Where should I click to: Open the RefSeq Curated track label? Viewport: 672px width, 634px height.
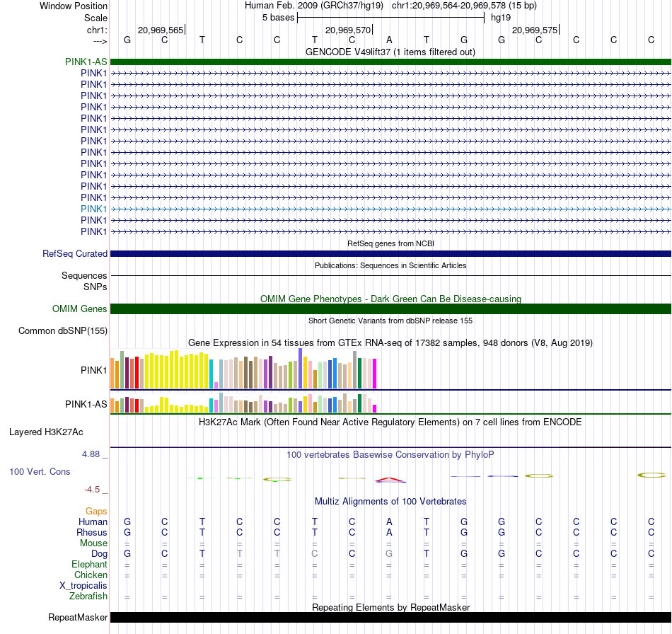(x=74, y=254)
